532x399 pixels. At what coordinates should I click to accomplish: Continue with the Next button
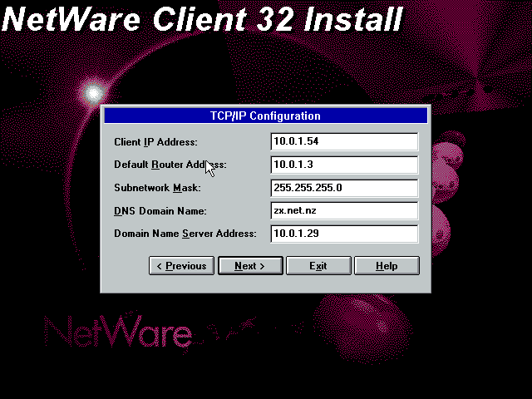click(250, 266)
